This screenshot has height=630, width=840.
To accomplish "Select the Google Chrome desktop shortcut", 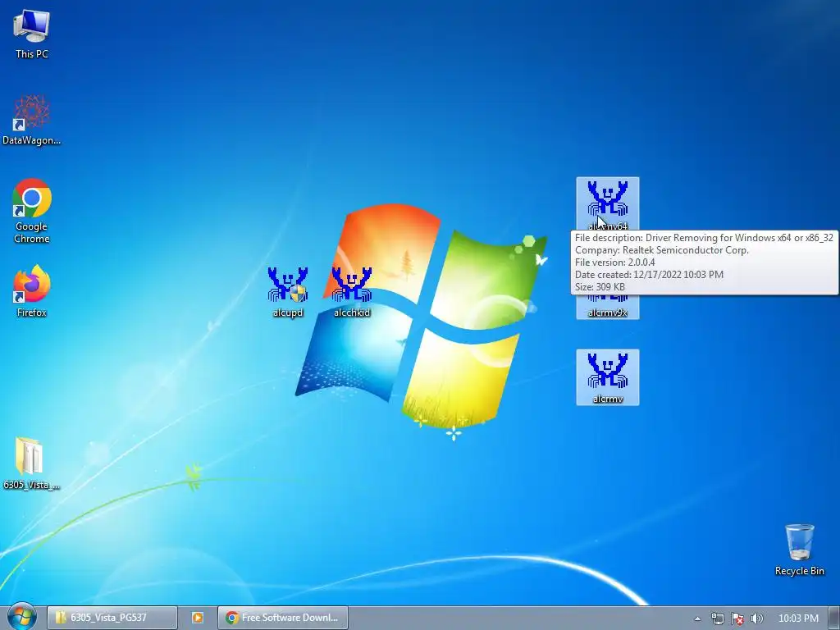I will (32, 211).
